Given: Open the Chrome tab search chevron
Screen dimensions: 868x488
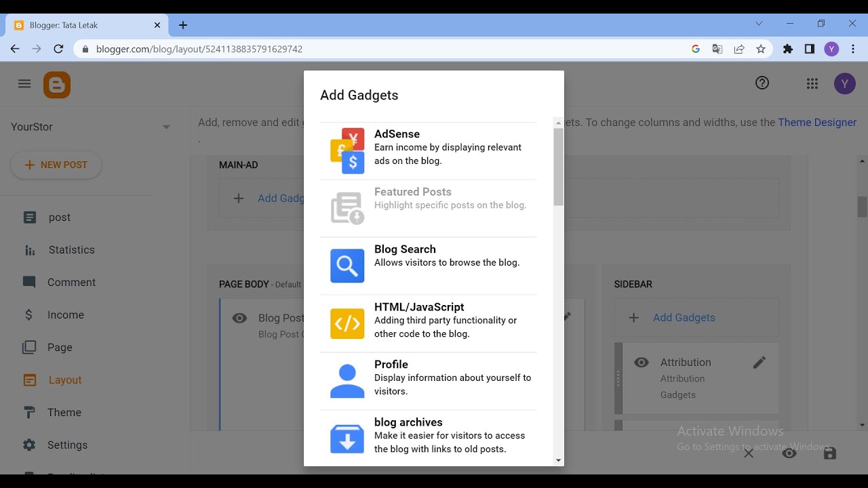Looking at the screenshot, I should (x=759, y=24).
